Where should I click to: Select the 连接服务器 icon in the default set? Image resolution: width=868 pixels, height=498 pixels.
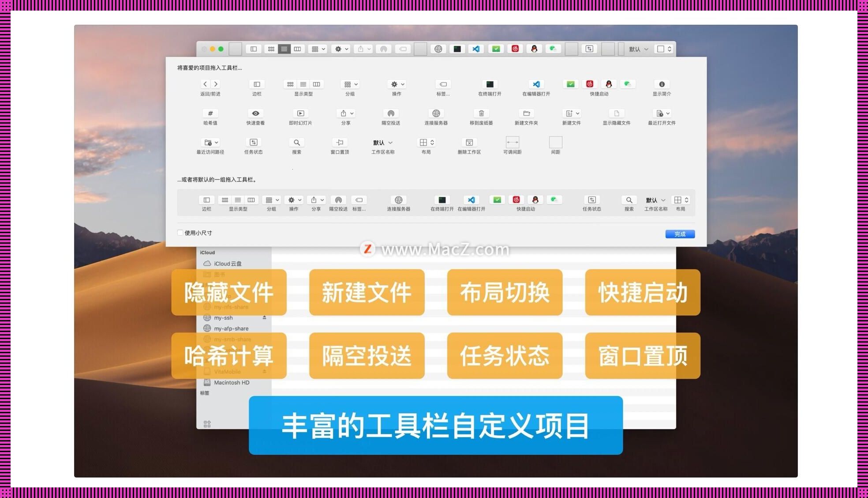pos(399,200)
